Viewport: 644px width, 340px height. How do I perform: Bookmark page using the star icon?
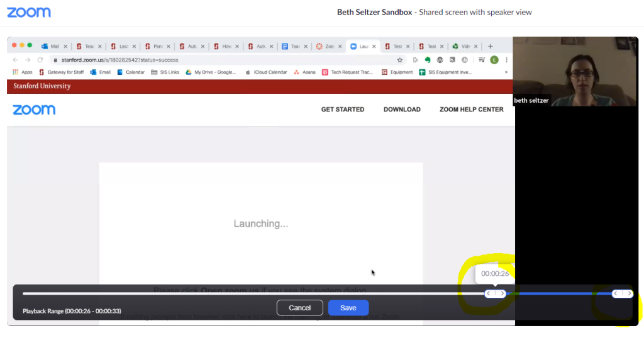[x=399, y=60]
